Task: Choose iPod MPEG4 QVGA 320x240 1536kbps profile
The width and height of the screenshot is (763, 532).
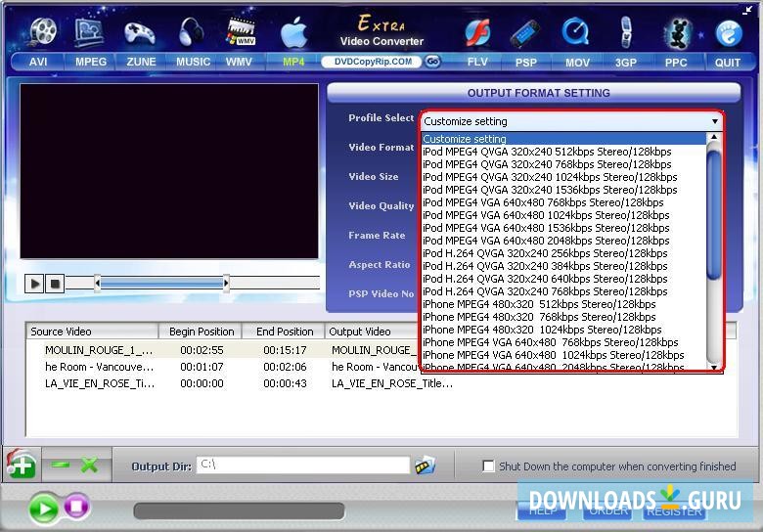Action: click(564, 190)
